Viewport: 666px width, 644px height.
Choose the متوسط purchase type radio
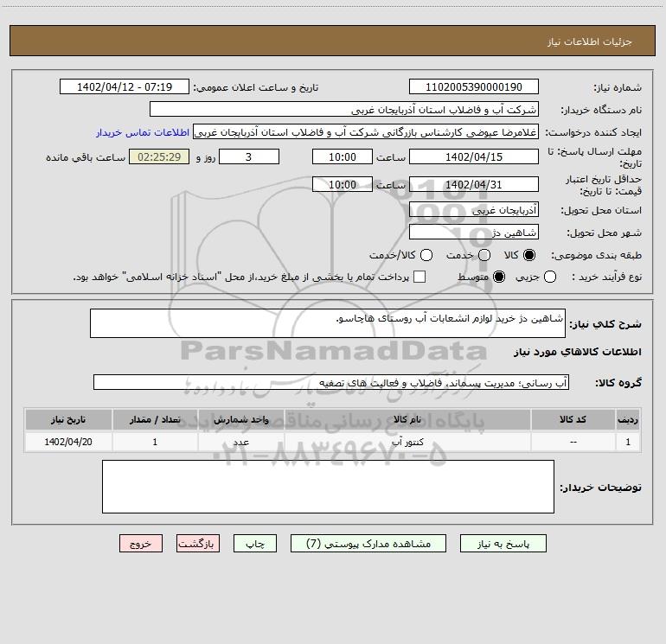[x=499, y=277]
